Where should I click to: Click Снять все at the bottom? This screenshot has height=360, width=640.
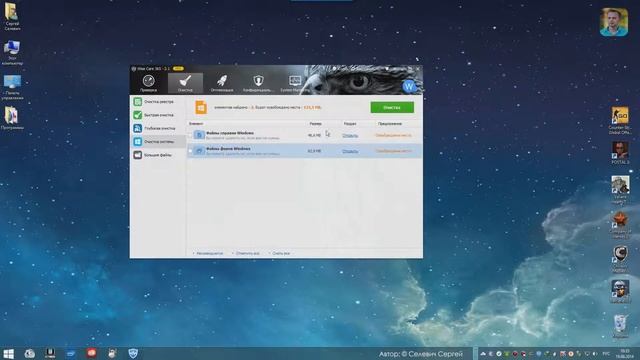click(x=280, y=253)
